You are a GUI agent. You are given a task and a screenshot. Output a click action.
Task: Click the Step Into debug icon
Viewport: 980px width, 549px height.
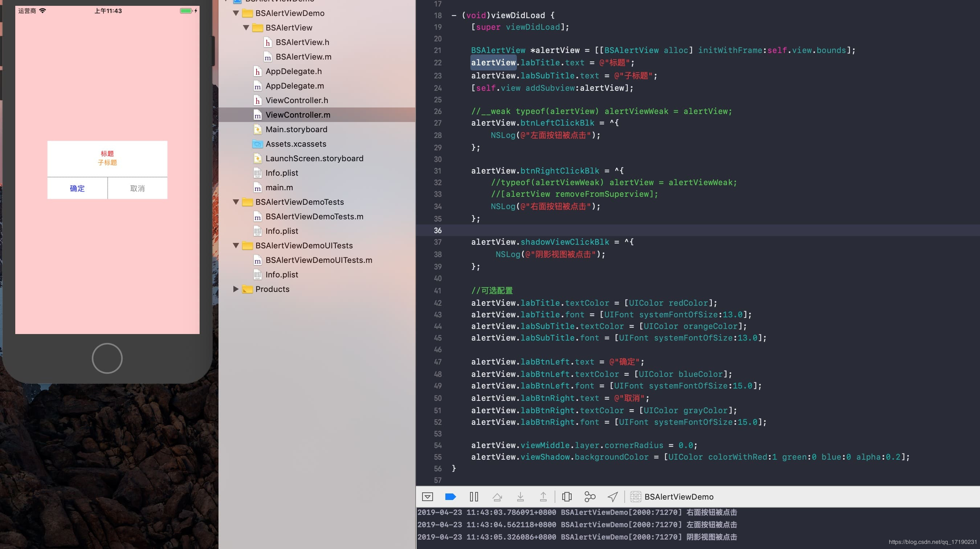pyautogui.click(x=520, y=496)
